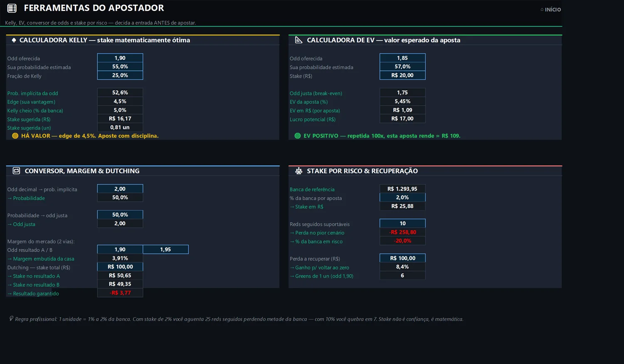This screenshot has height=364, width=624.
Task: Click % da banca em risco value -20,0%
Action: point(403,241)
